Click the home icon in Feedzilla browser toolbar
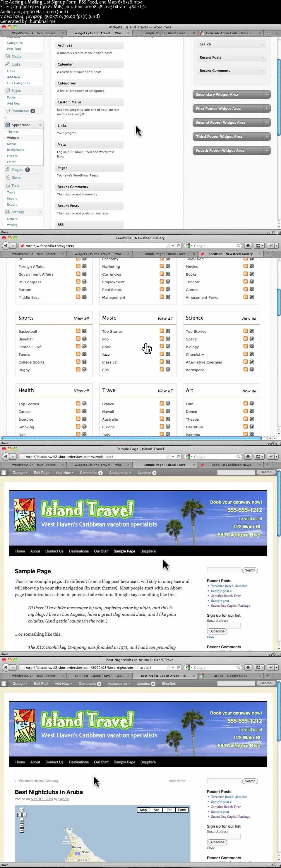The height and width of the screenshot is (868, 281). point(248,246)
